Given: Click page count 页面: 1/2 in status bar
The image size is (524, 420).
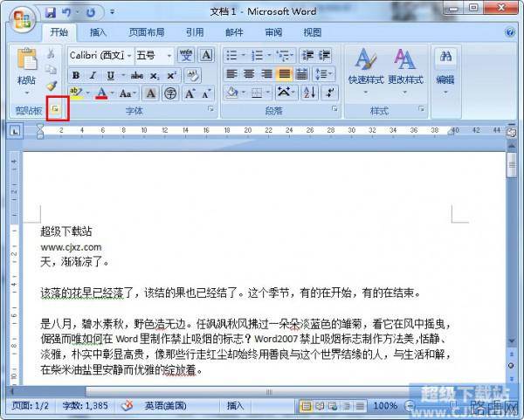Looking at the screenshot, I should [x=30, y=406].
